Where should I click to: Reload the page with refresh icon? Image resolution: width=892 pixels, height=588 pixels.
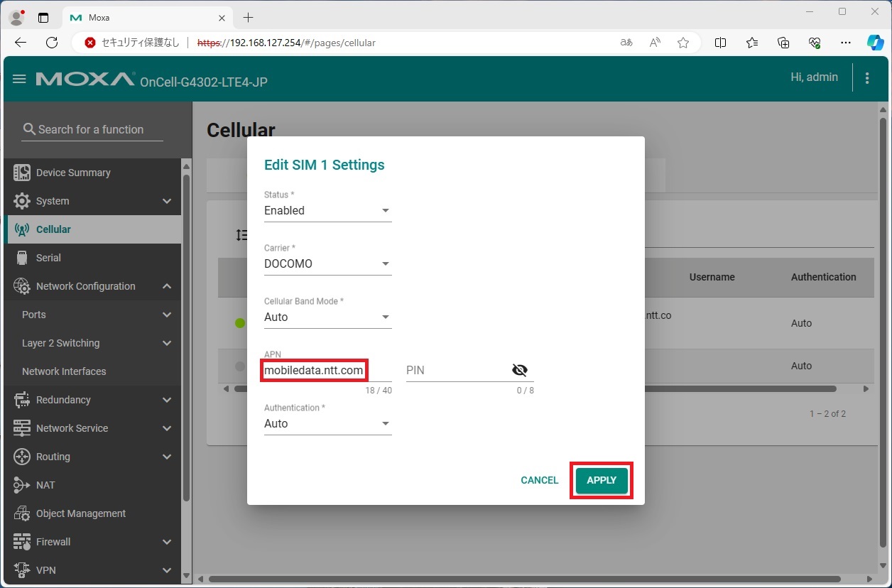point(52,43)
